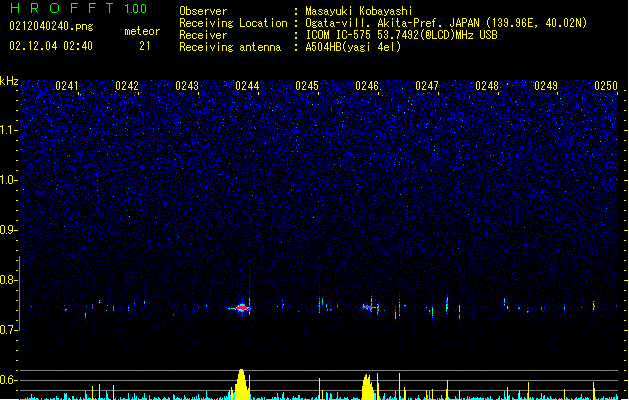
Task: Click the 0242 time marker
Action: (127, 86)
